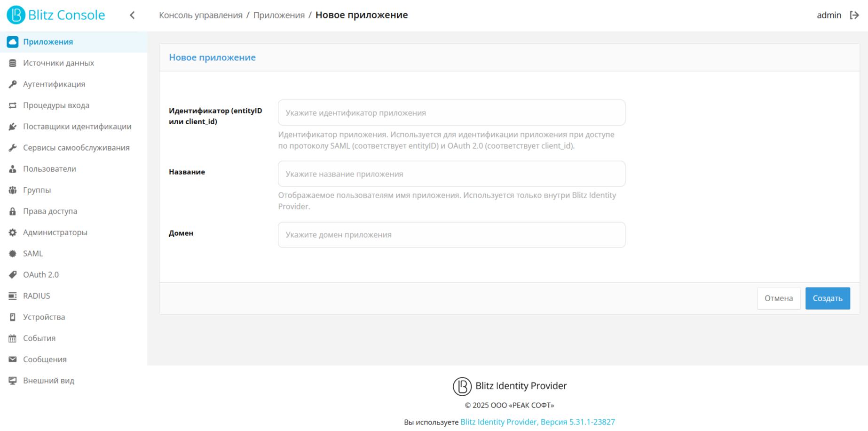Click the Приложения breadcrumb link
This screenshot has width=868, height=431.
point(279,15)
